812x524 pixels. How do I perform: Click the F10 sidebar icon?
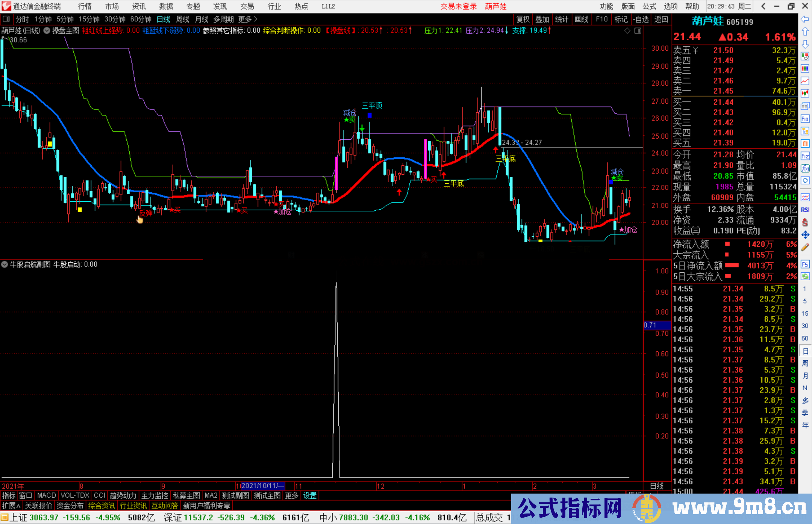805,119
